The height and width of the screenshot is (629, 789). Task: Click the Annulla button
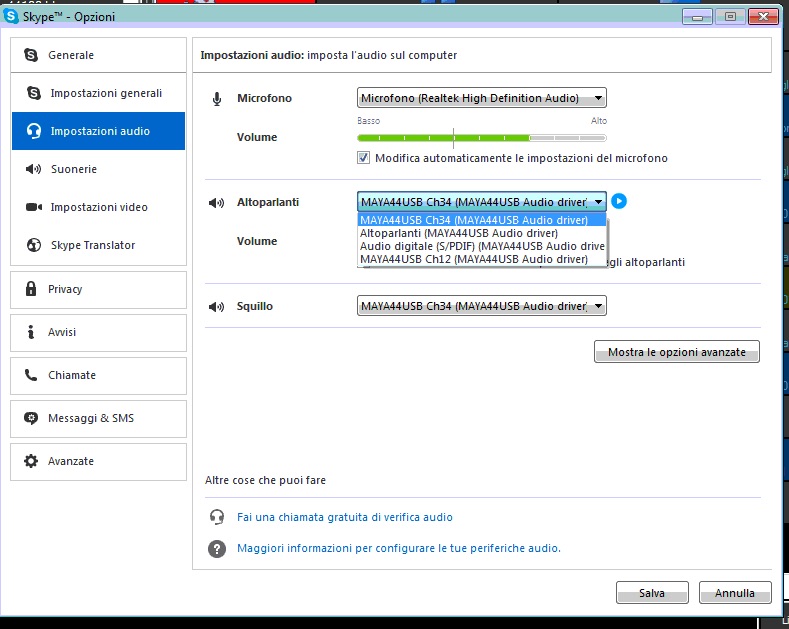coord(735,593)
